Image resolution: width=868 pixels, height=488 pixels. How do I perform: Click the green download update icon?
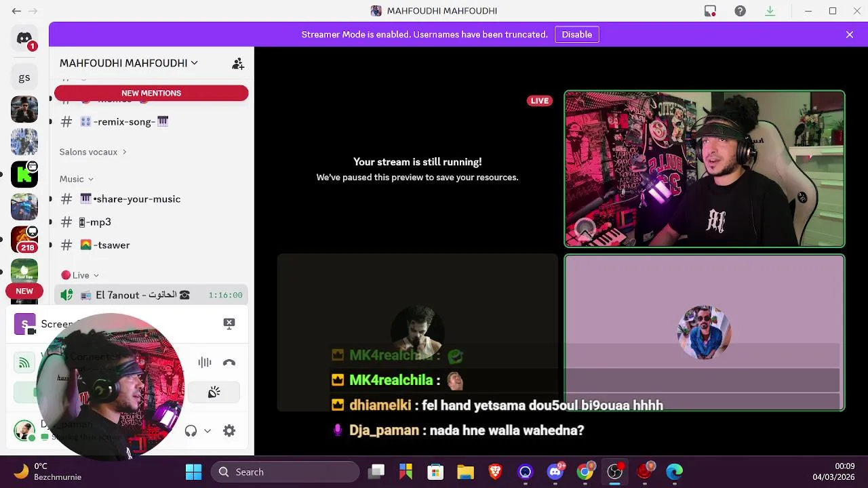pyautogui.click(x=770, y=11)
